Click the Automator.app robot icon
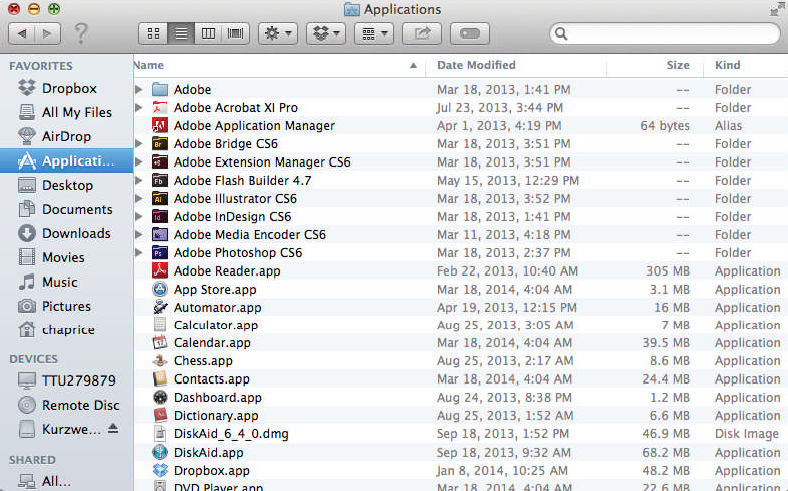The height and width of the screenshot is (491, 788). (x=160, y=308)
